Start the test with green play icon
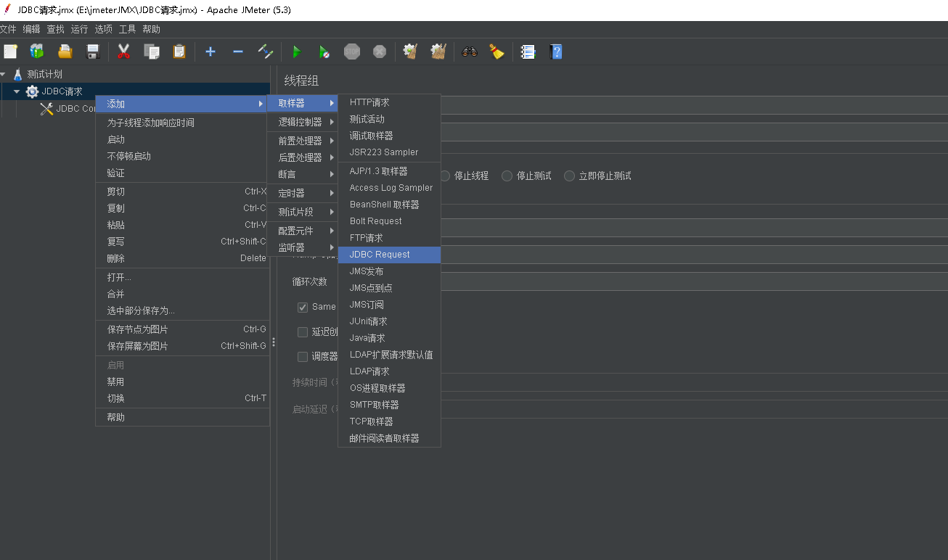The height and width of the screenshot is (560, 948). click(296, 52)
